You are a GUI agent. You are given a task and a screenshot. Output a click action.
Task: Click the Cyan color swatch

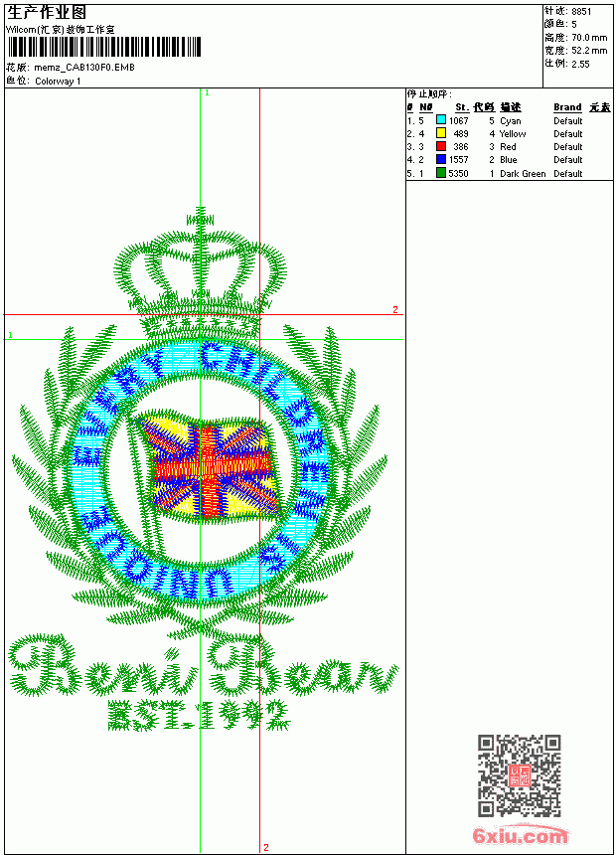click(441, 120)
